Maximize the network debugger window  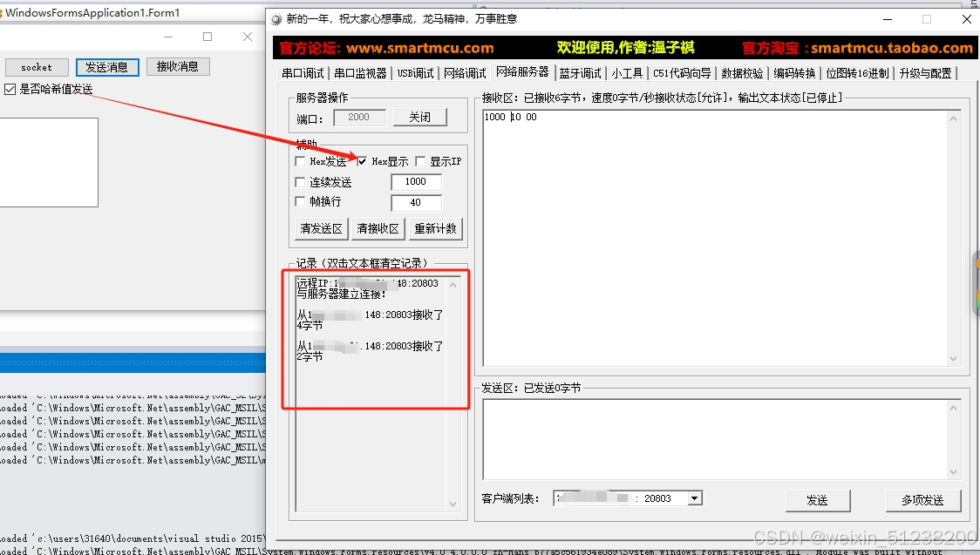pyautogui.click(x=927, y=19)
